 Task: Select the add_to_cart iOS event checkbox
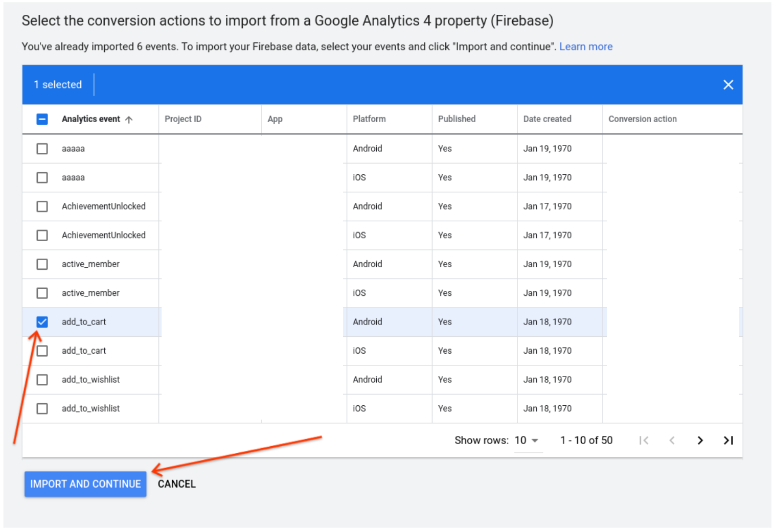[42, 351]
